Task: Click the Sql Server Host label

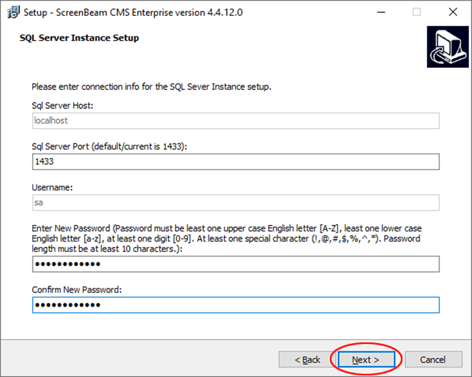Action: pos(63,106)
